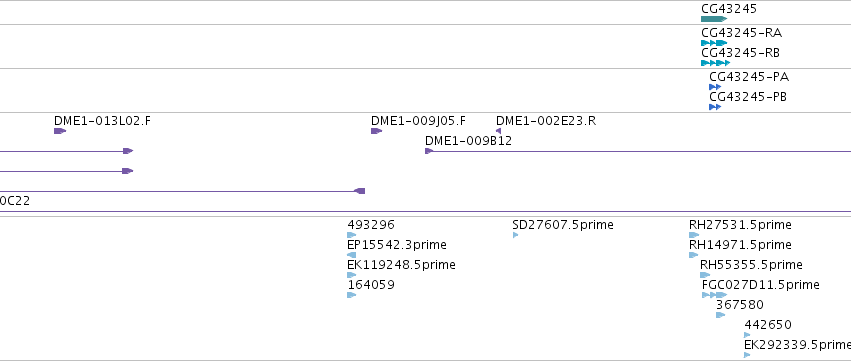Image resolution: width=851 pixels, height=361 pixels.
Task: Click the RH27531.5prime EST label
Action: pyautogui.click(x=740, y=225)
